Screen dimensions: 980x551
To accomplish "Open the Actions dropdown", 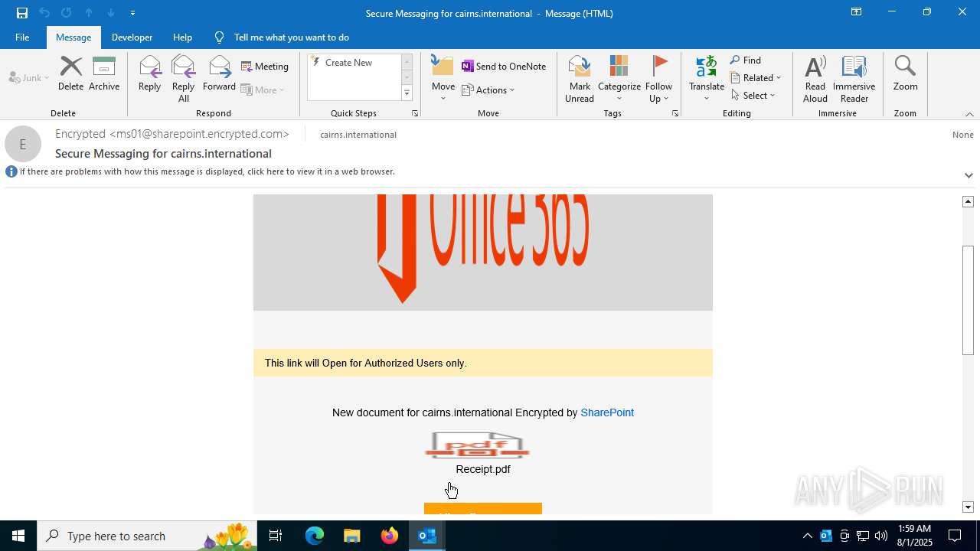I will click(488, 90).
